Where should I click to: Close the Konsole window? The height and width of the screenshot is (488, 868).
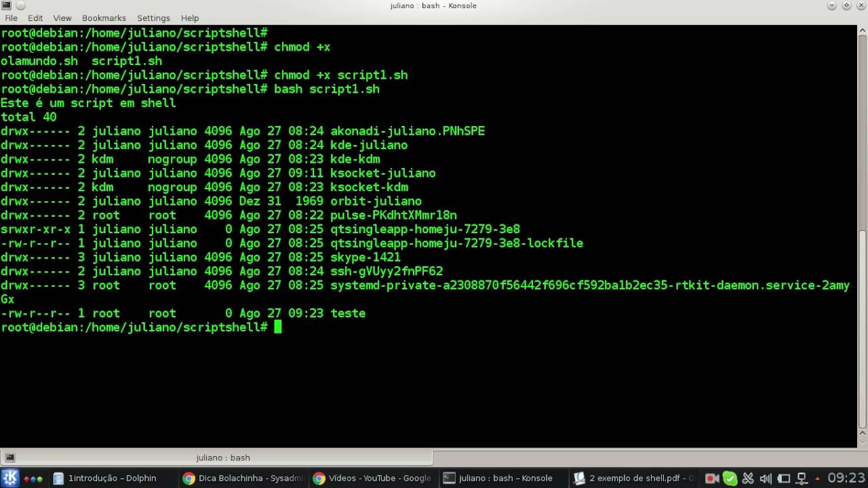(x=860, y=5)
